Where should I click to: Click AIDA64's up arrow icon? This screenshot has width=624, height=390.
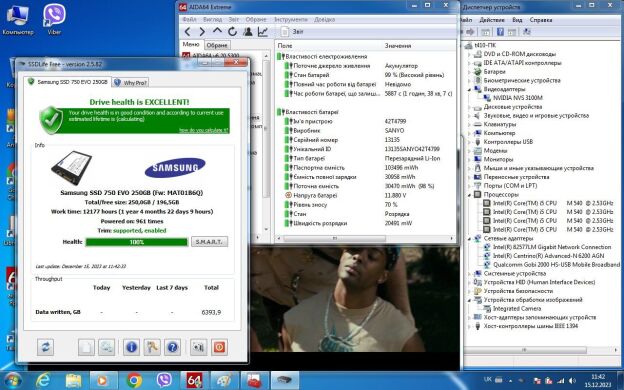click(x=217, y=31)
